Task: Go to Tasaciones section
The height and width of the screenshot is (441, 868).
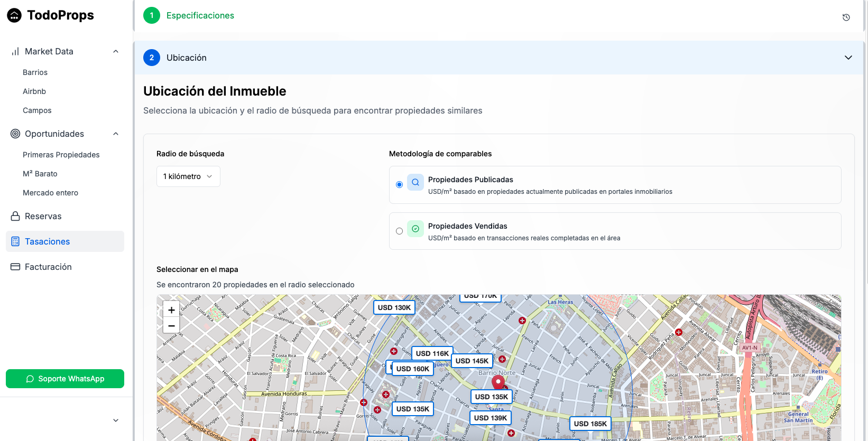Action: (65, 241)
